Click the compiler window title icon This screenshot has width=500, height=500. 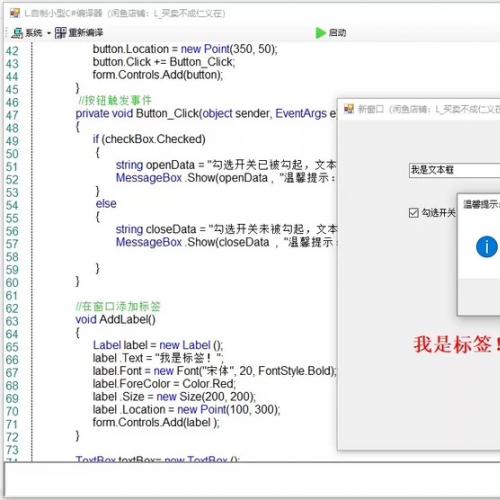pos(15,13)
